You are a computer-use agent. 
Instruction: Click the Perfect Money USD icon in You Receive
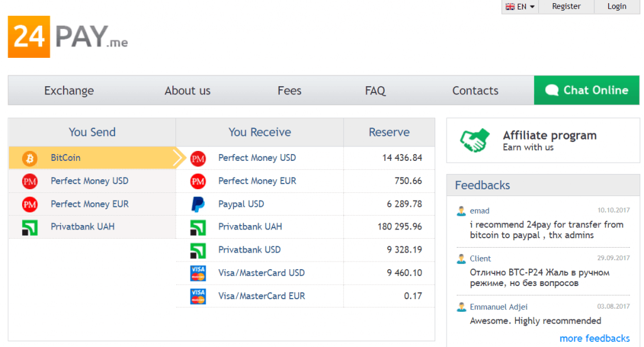pos(198,158)
